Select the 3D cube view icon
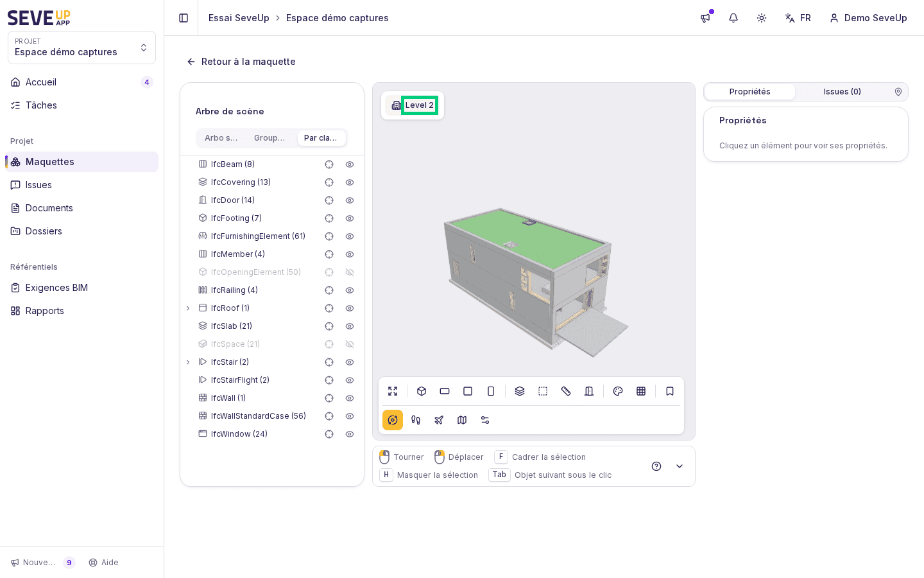Image resolution: width=924 pixels, height=578 pixels. click(422, 391)
